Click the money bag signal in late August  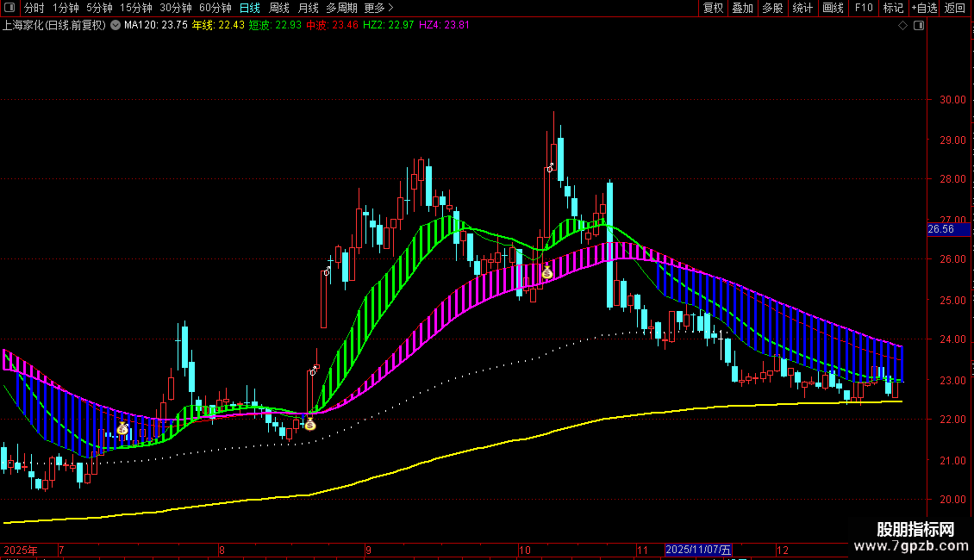tap(310, 424)
